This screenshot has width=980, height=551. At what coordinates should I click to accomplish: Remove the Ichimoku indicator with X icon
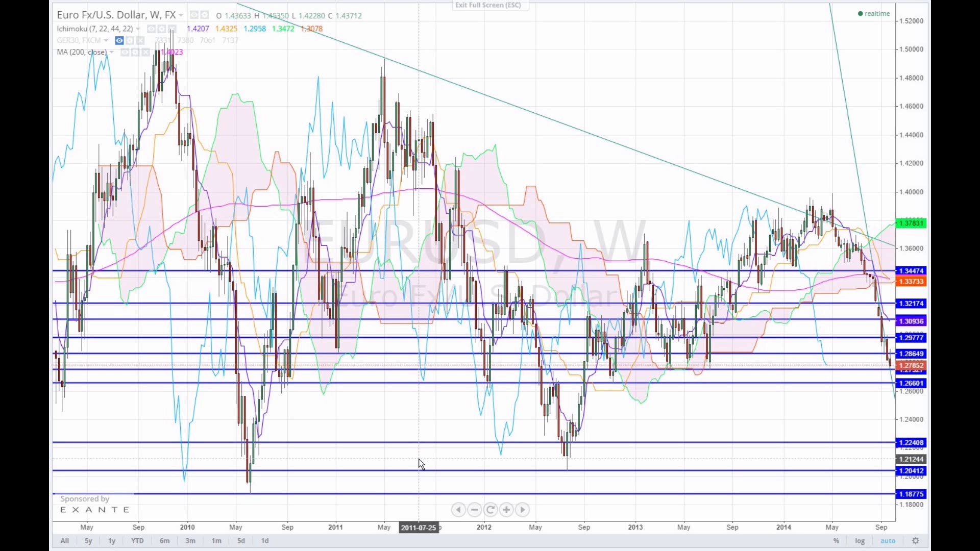(x=173, y=29)
